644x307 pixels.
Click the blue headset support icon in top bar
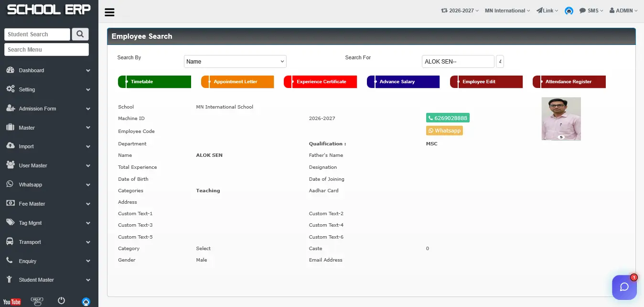(x=569, y=11)
